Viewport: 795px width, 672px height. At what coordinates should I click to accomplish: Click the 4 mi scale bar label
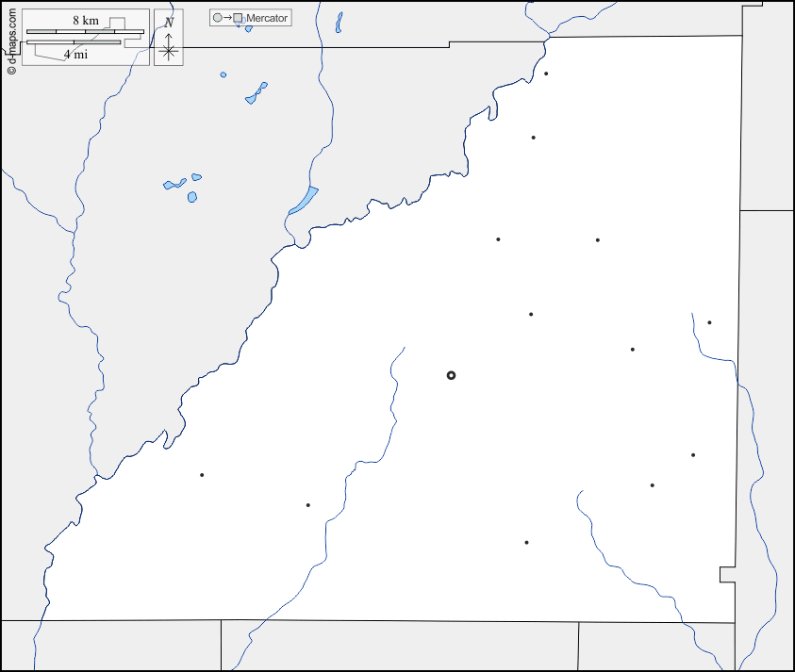75,55
